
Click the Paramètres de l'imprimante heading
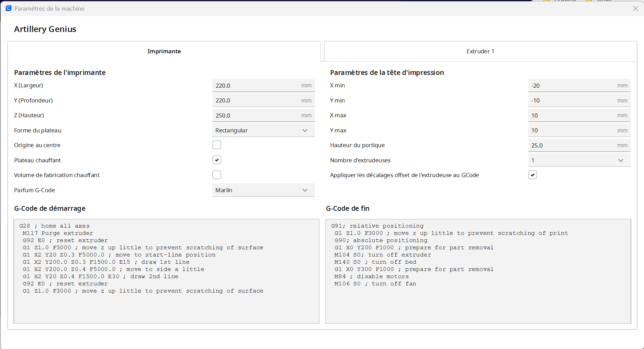(x=60, y=73)
